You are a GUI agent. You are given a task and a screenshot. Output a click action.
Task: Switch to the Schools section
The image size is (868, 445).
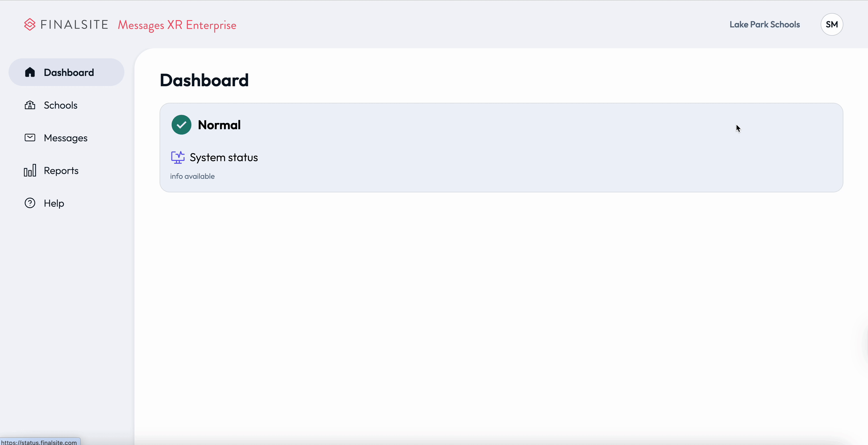point(61,105)
